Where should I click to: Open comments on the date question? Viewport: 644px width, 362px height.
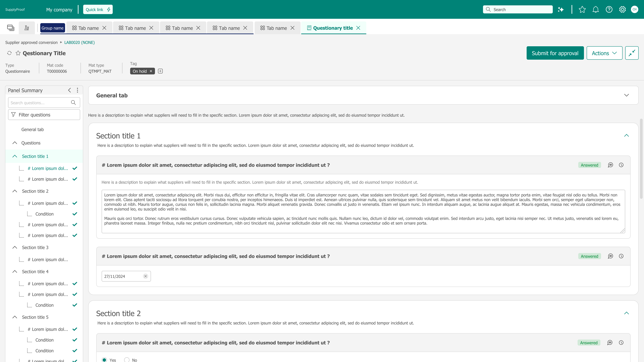(x=610, y=256)
